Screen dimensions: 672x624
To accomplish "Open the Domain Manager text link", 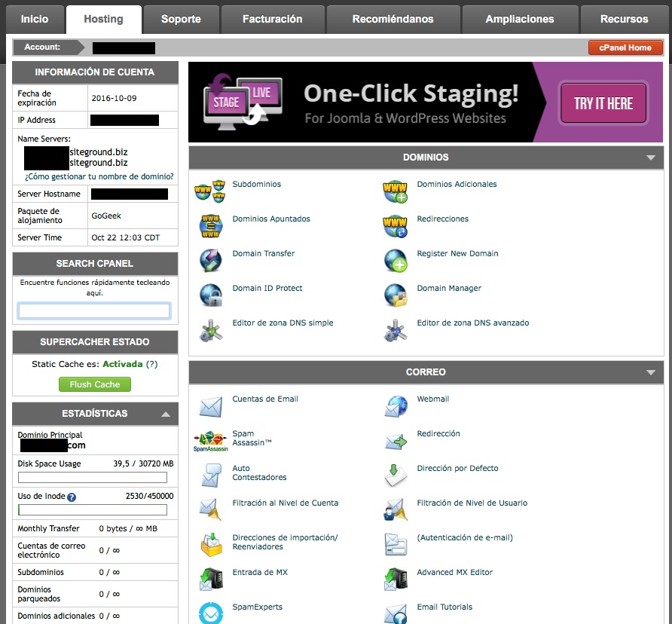I will tap(449, 288).
